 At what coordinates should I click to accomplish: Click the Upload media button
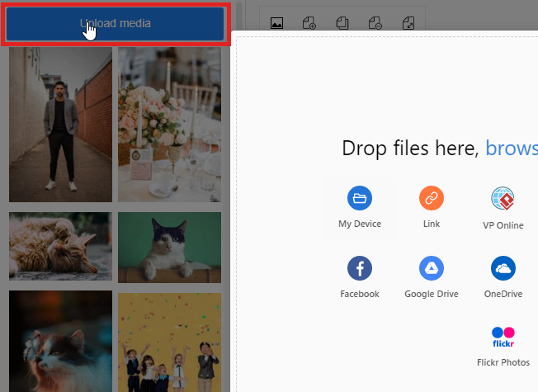tap(115, 24)
